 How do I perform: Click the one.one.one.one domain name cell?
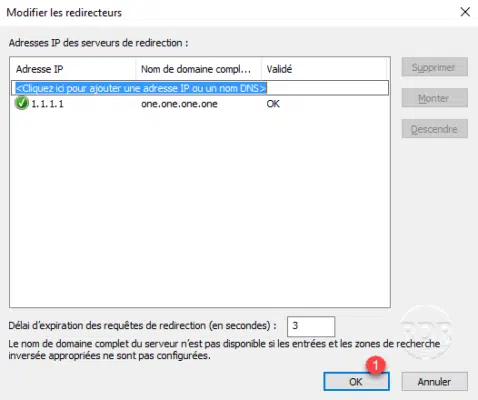pos(179,104)
